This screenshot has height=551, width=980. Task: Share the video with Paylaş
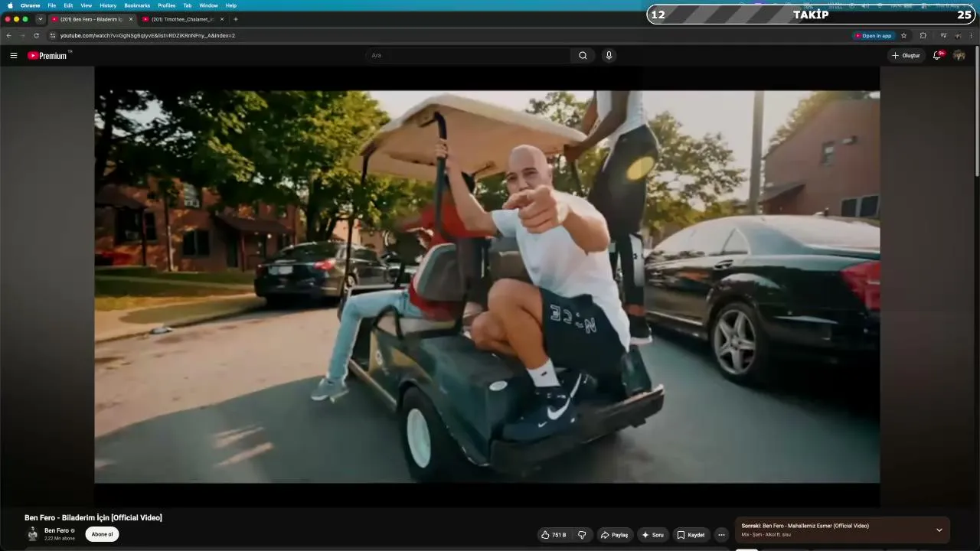[614, 535]
